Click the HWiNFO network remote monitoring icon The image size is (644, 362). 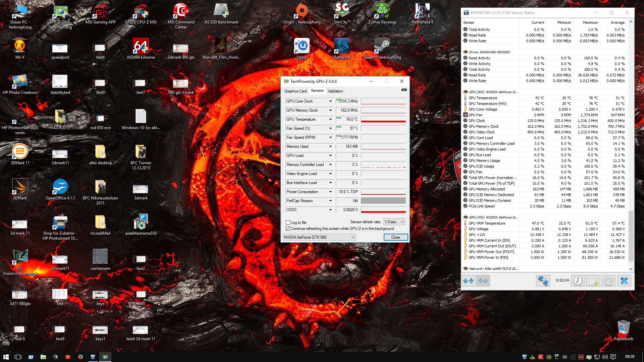tap(542, 281)
